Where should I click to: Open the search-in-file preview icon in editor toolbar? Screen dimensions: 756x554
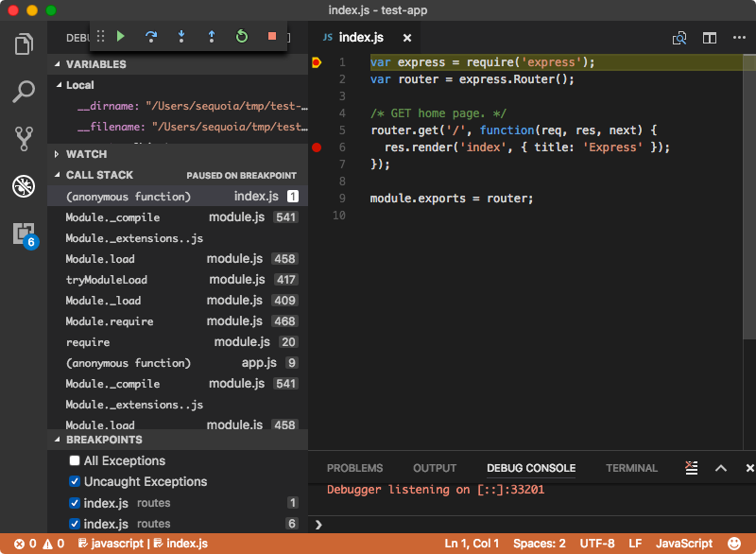(x=679, y=38)
